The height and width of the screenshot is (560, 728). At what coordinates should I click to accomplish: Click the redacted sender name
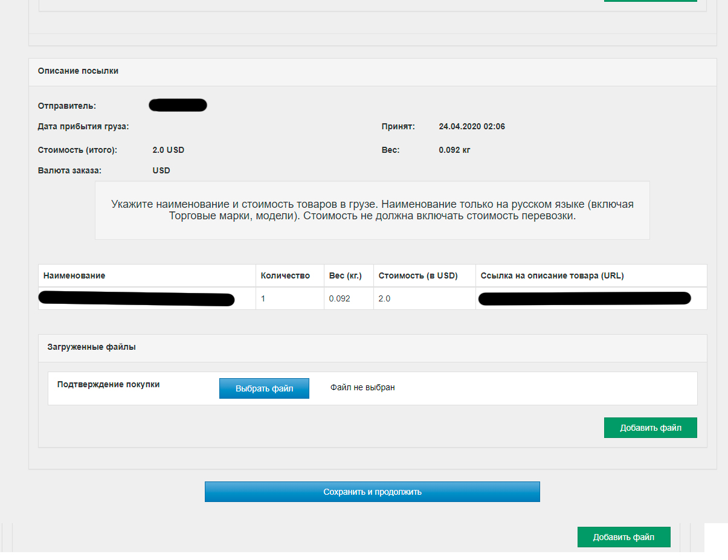(178, 106)
